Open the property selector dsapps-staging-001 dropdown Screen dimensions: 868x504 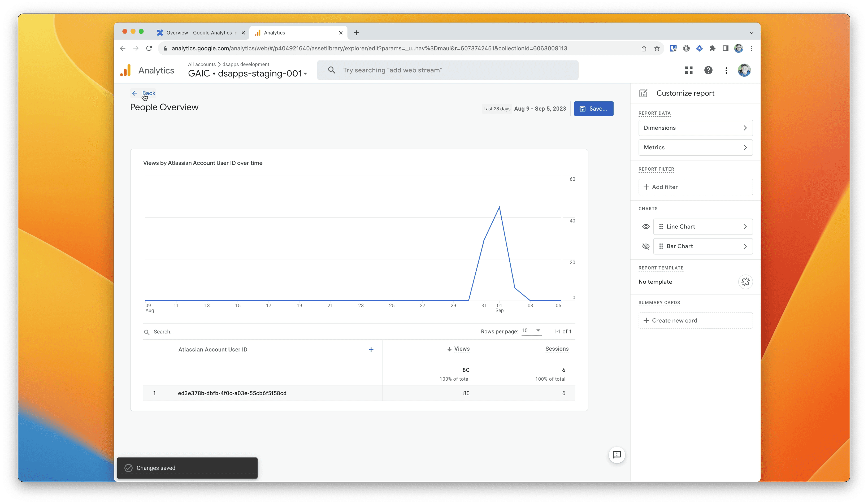coord(247,73)
